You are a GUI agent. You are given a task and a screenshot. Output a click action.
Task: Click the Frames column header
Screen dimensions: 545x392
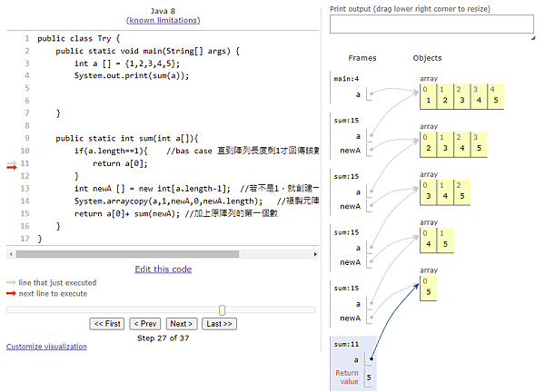[x=362, y=58]
